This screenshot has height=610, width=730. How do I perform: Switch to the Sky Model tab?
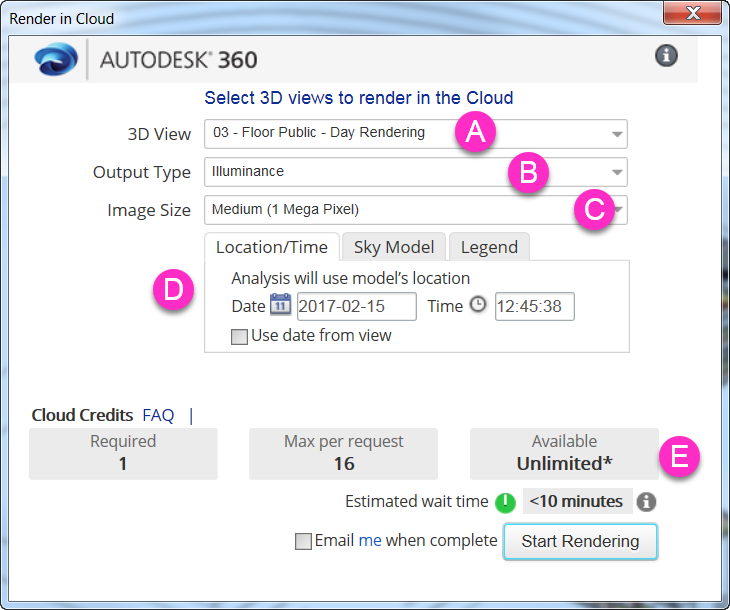[x=393, y=247]
